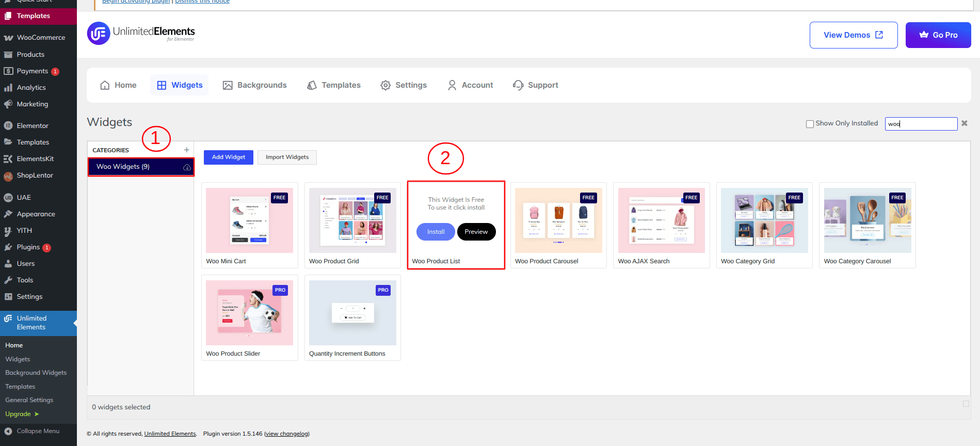The height and width of the screenshot is (446, 980).
Task: Preview the Woo Product List widget
Action: (x=476, y=232)
